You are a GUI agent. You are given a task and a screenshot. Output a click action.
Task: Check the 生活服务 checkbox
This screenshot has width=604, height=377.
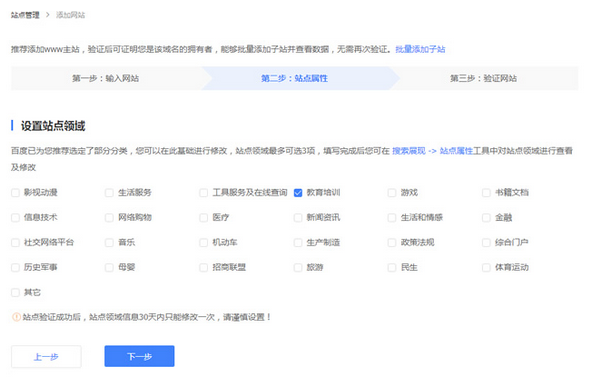pyautogui.click(x=109, y=193)
